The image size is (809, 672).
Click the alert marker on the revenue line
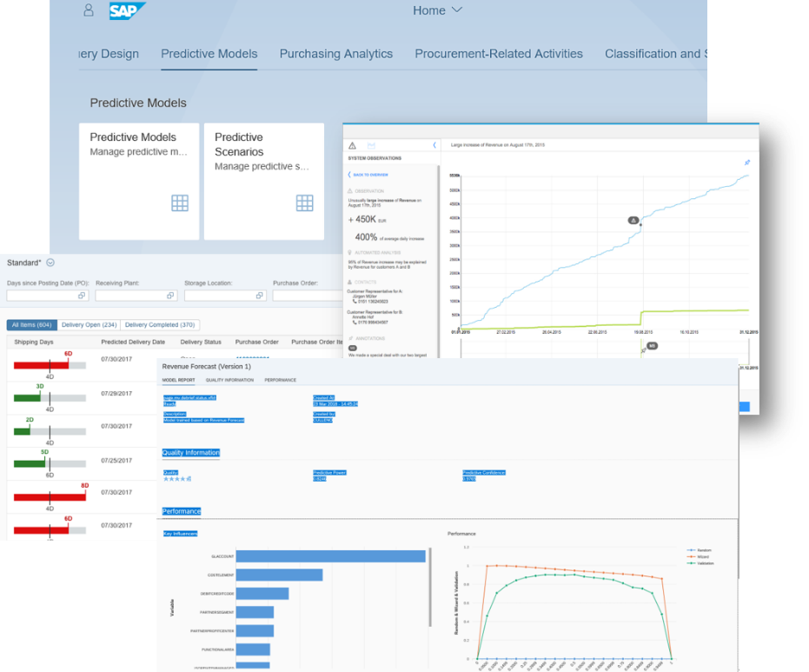(x=633, y=220)
